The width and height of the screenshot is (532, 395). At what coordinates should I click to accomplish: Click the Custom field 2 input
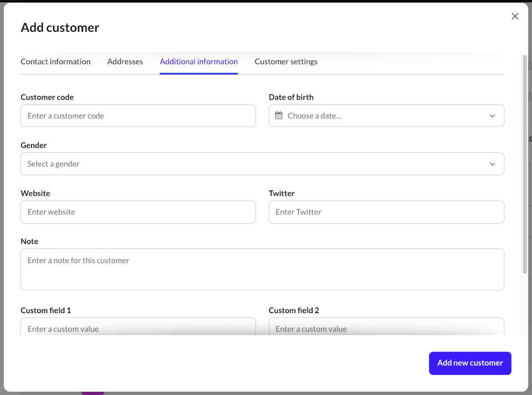[387, 326]
